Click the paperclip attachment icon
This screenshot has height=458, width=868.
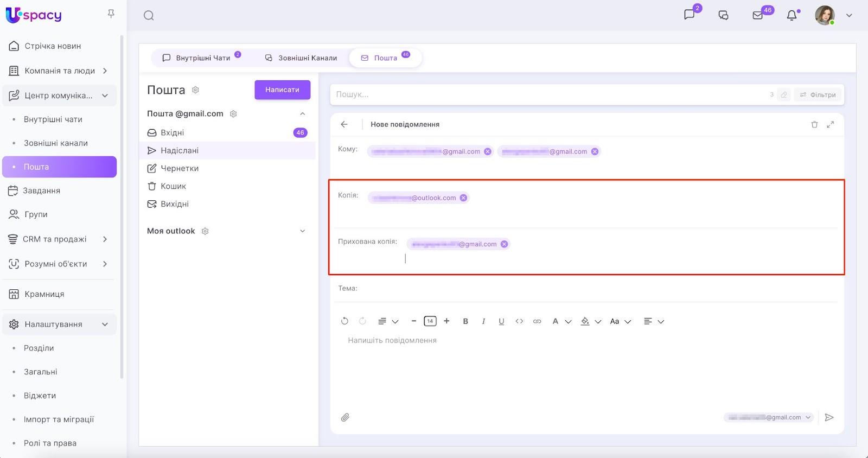[x=345, y=417]
